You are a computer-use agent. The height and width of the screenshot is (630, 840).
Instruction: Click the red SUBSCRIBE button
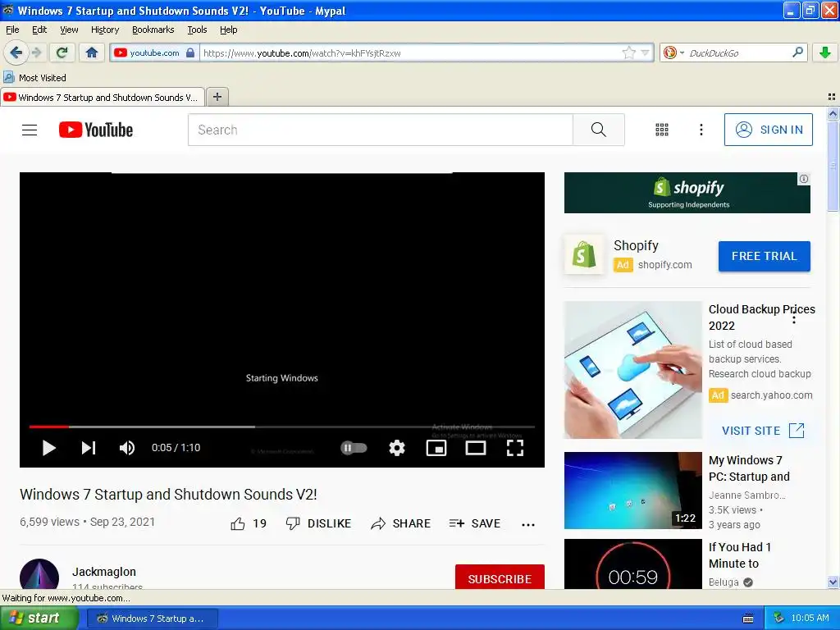500,577
